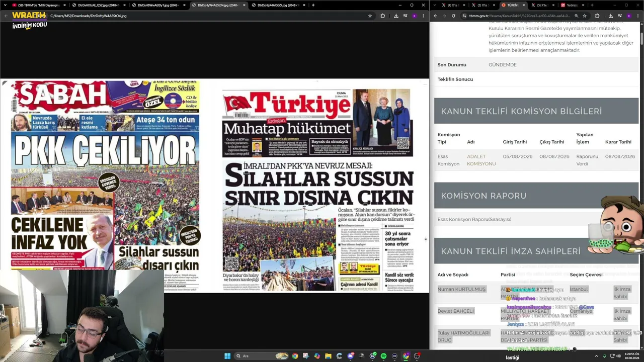Open Spotify from the taskbar

coord(383,356)
